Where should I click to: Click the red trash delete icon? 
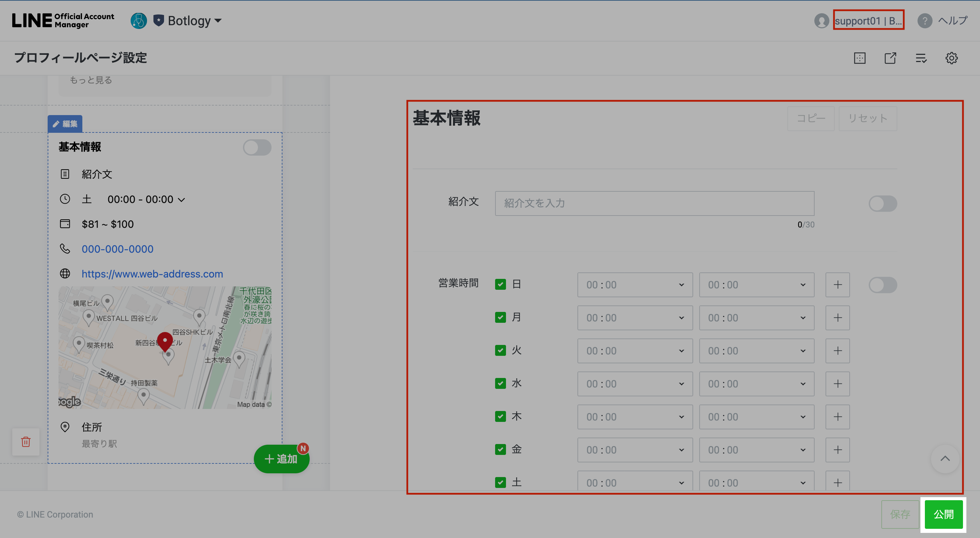[26, 442]
